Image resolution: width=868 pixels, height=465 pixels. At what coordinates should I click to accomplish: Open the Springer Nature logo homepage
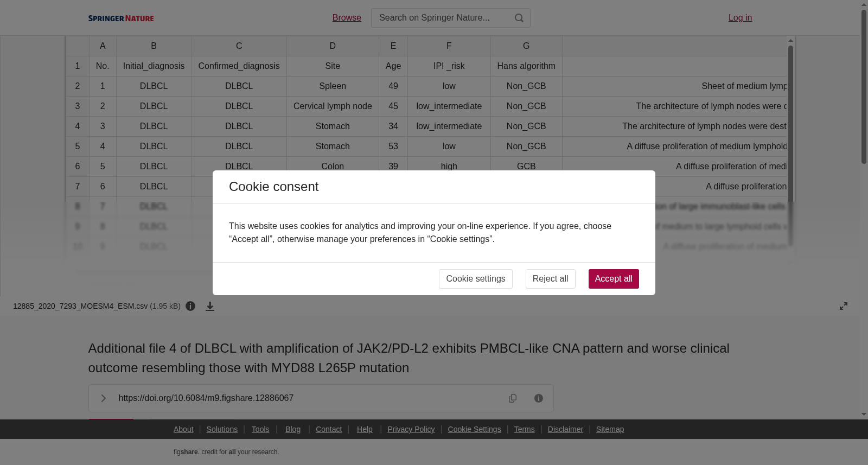pos(121,18)
